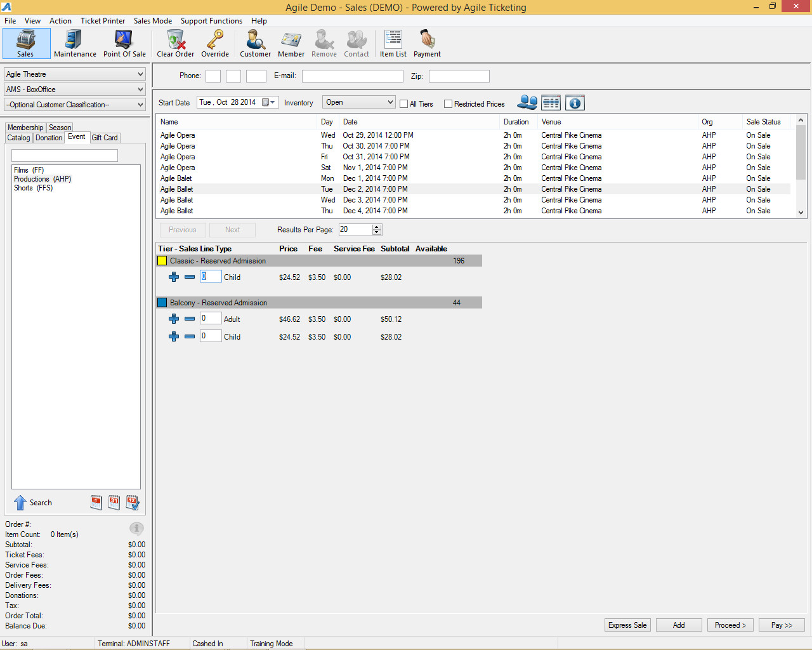Click the Search arrow icon

[x=20, y=503]
